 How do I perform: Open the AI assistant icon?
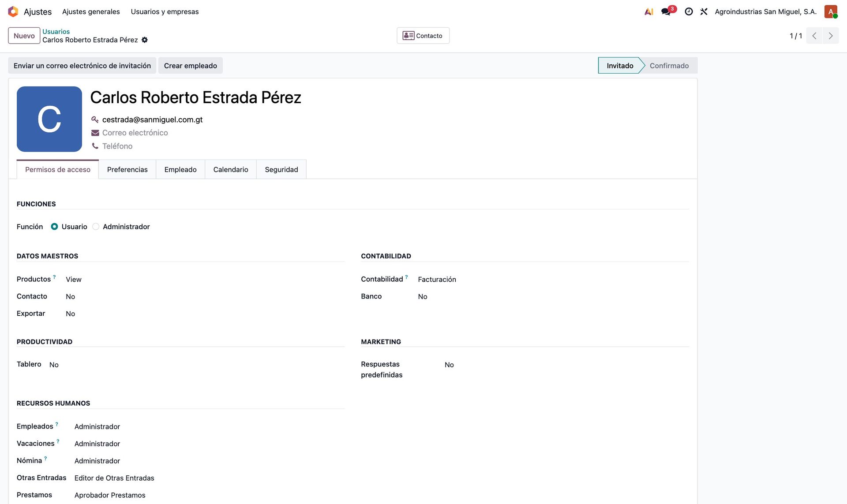pyautogui.click(x=648, y=11)
